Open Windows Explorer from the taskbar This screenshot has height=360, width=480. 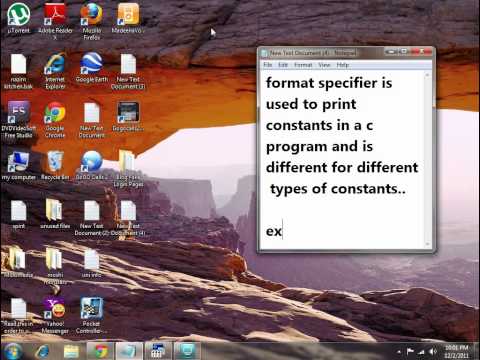(71, 351)
